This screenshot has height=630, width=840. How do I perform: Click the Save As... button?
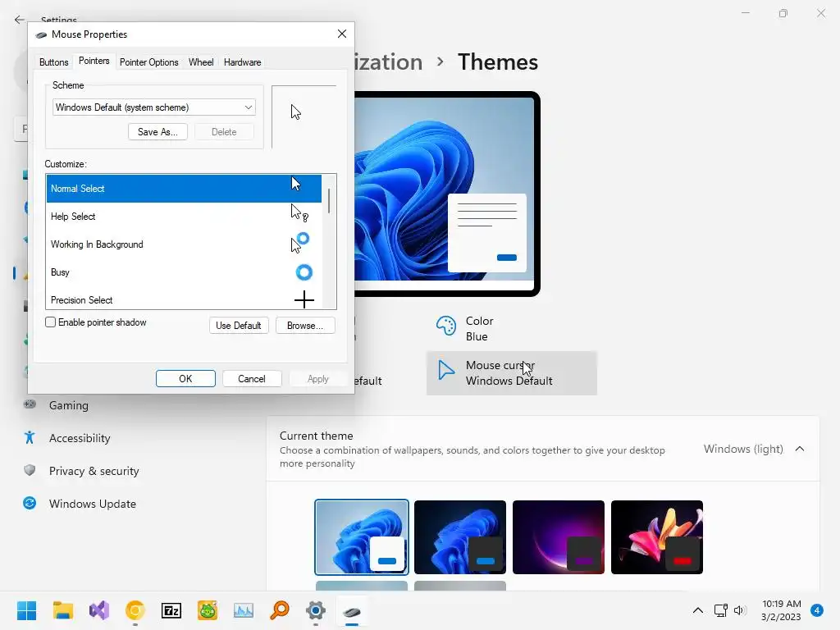(157, 132)
